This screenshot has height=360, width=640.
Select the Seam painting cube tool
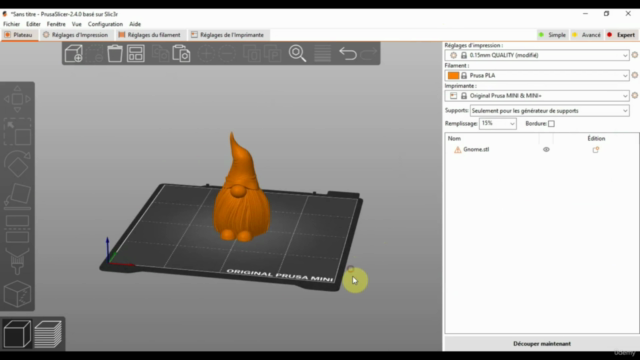click(17, 294)
